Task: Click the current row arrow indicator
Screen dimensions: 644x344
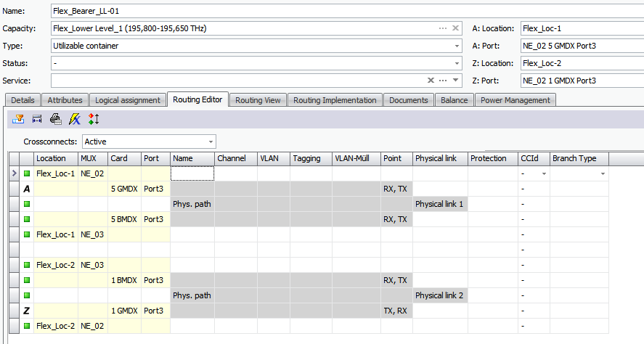Action: 15,173
